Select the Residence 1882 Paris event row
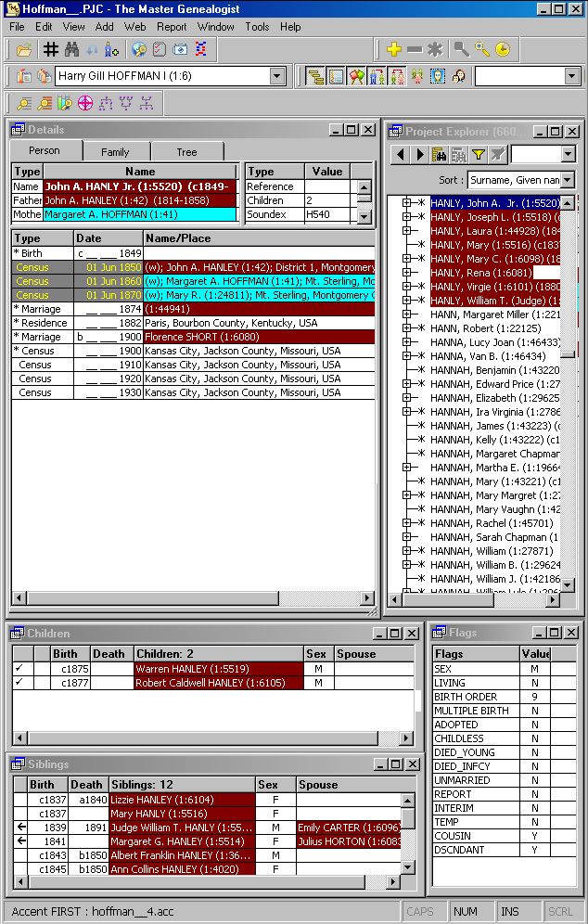The height and width of the screenshot is (924, 588). (x=193, y=323)
